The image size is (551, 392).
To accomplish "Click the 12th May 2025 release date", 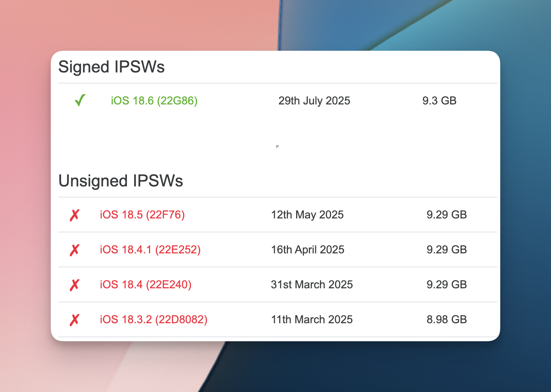I will tap(308, 215).
